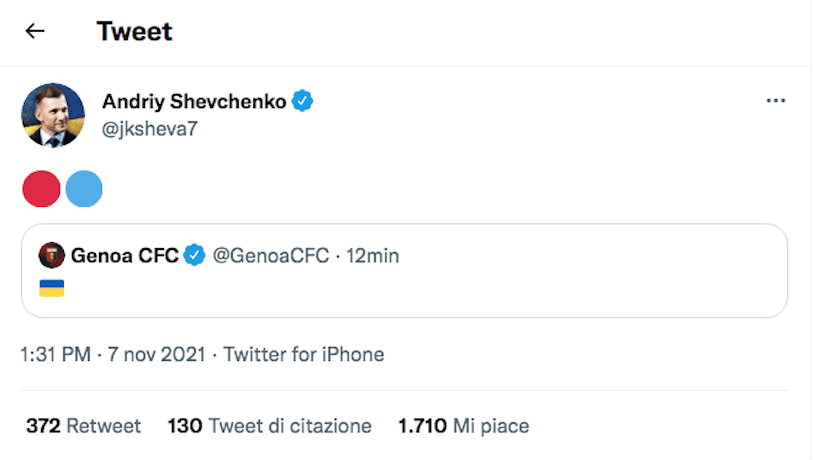Viewport: 813px width, 460px height.
Task: Open the three-dot more options menu
Action: [x=775, y=101]
